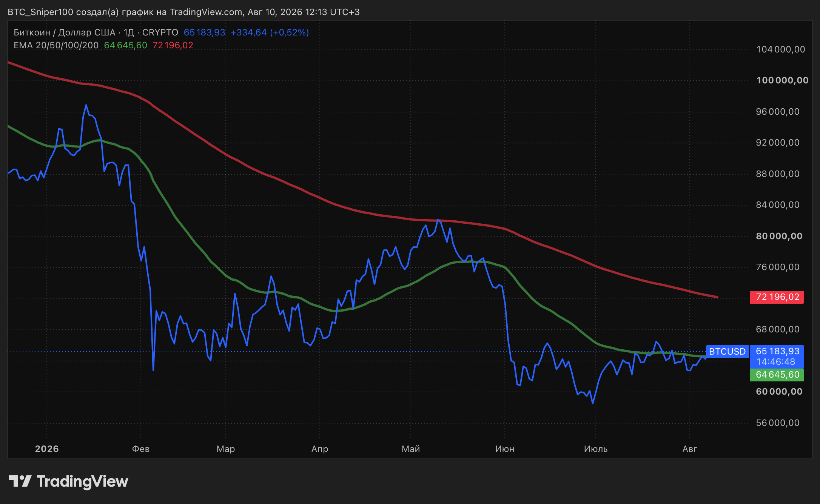Image resolution: width=820 pixels, height=504 pixels.
Task: Click the EMA 20/50/100/200 indicator legend
Action: pyautogui.click(x=56, y=45)
